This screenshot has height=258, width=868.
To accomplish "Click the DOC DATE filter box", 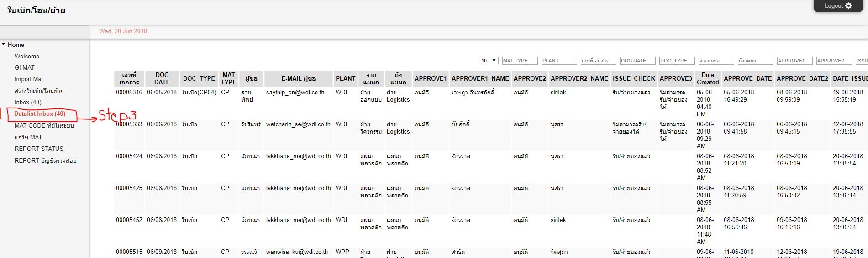I will tap(637, 61).
